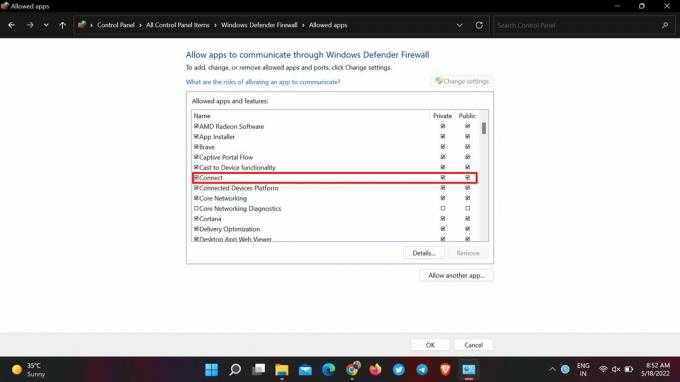The height and width of the screenshot is (382, 680).
Task: Open Telegram from taskbar
Action: coord(422,369)
